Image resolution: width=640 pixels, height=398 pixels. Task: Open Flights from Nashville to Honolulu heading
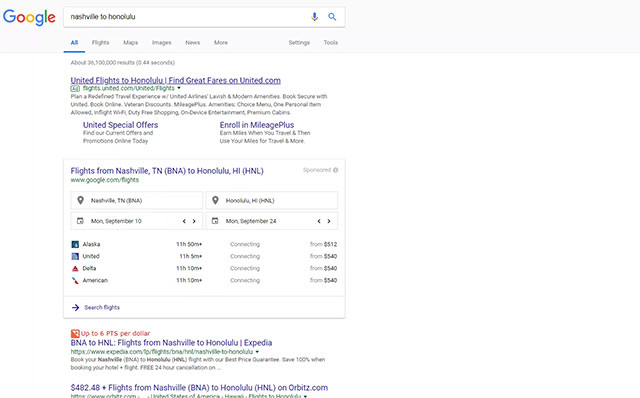pos(167,171)
